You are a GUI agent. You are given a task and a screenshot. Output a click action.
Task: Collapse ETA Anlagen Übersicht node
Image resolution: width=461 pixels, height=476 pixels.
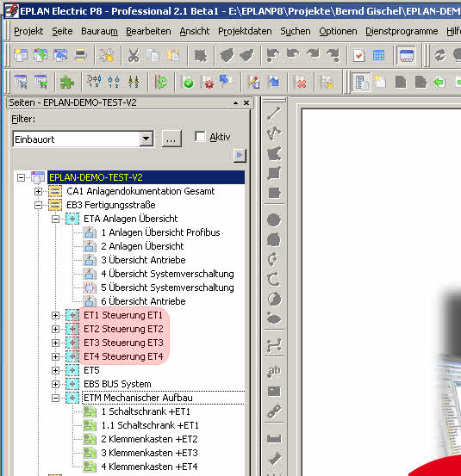(x=56, y=219)
